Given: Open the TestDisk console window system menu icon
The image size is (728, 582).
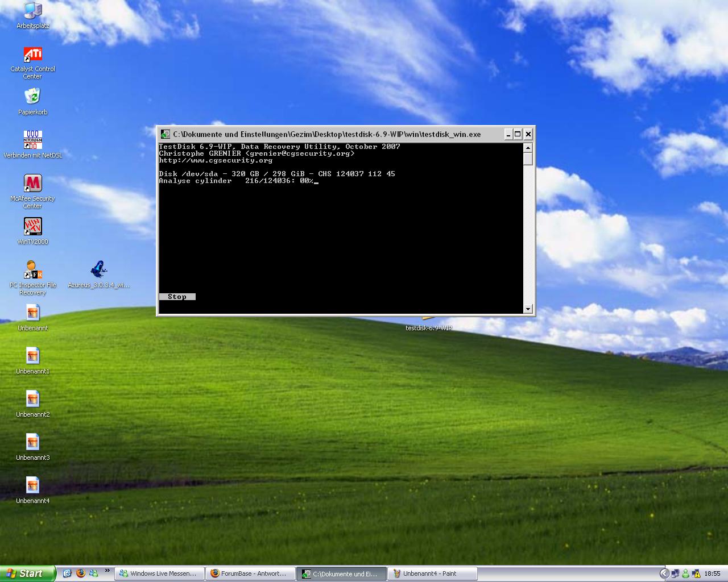Looking at the screenshot, I should (165, 134).
